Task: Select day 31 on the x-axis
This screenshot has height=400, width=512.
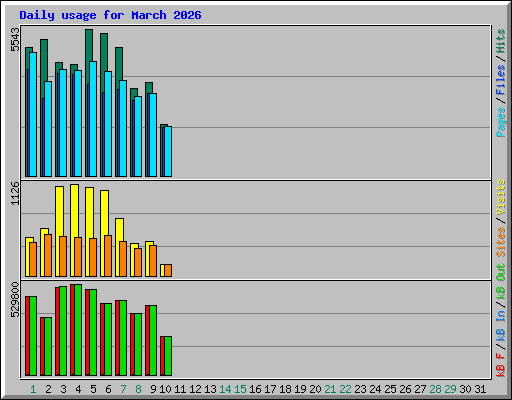Action: [480, 389]
